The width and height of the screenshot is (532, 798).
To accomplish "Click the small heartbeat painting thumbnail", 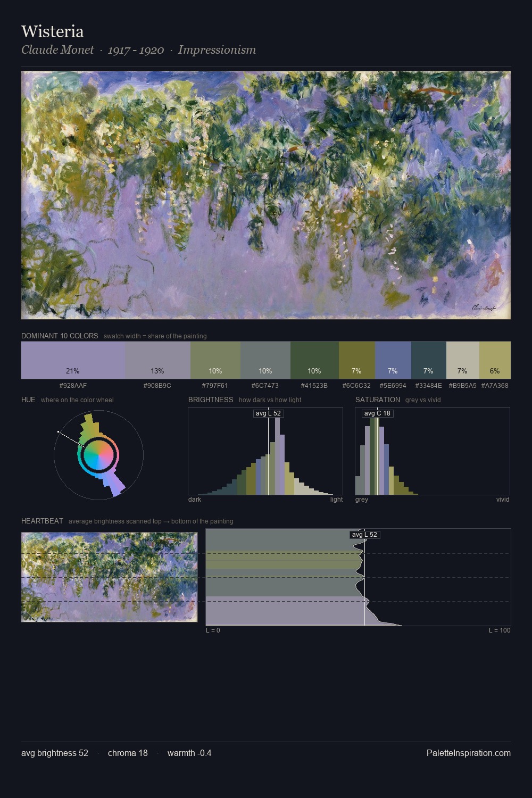I will point(109,577).
